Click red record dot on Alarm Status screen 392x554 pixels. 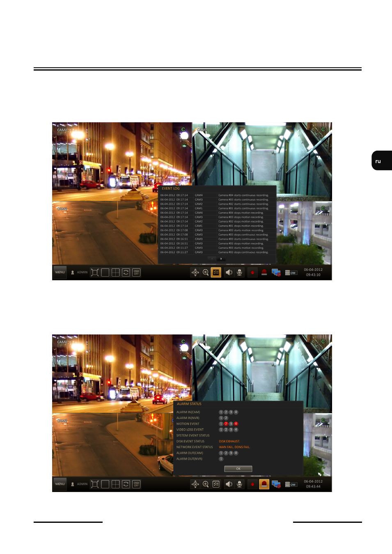click(x=252, y=484)
